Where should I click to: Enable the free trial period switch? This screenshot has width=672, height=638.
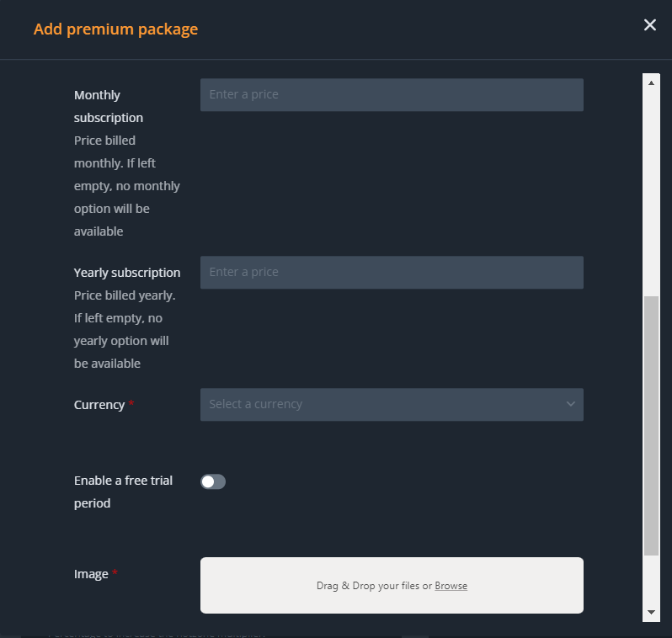213,481
